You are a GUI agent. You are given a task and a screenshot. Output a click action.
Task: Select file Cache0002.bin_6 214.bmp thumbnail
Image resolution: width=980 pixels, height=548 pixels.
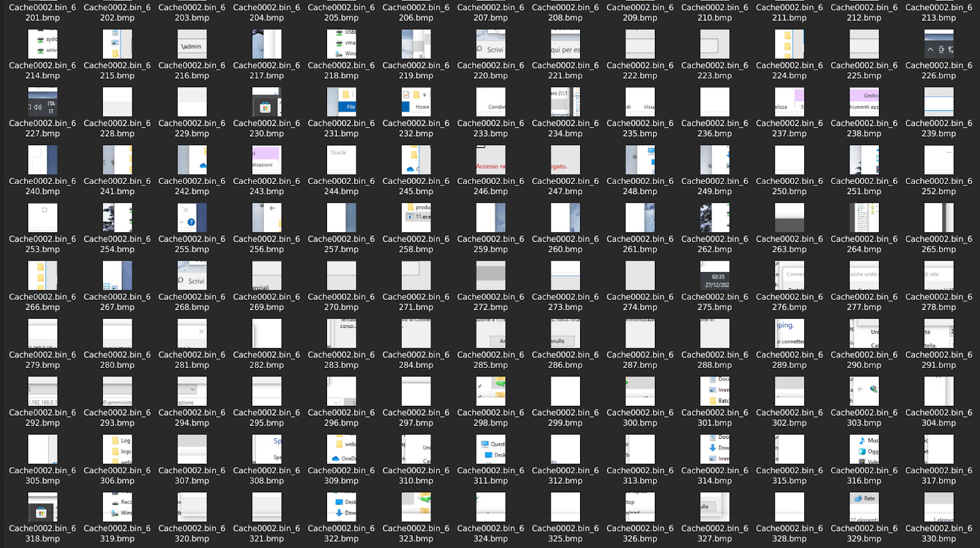click(x=42, y=45)
